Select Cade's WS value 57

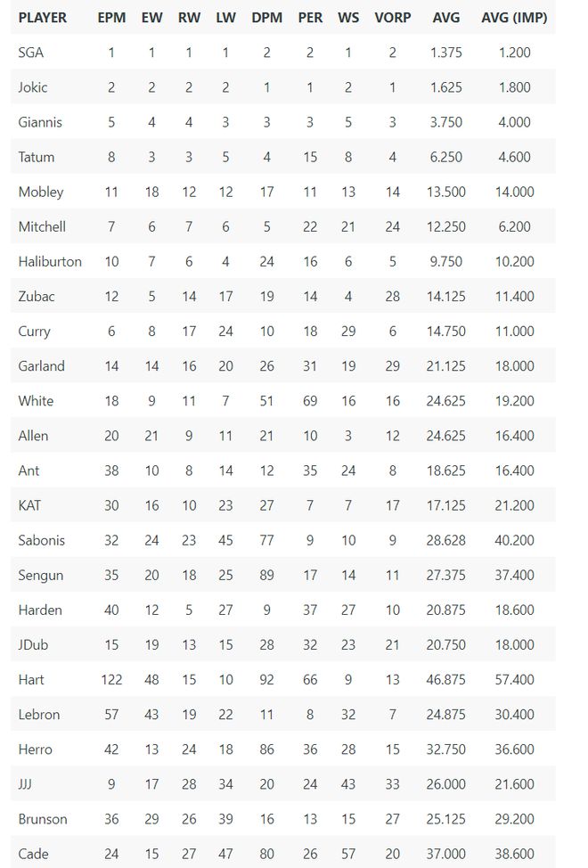[x=348, y=854]
